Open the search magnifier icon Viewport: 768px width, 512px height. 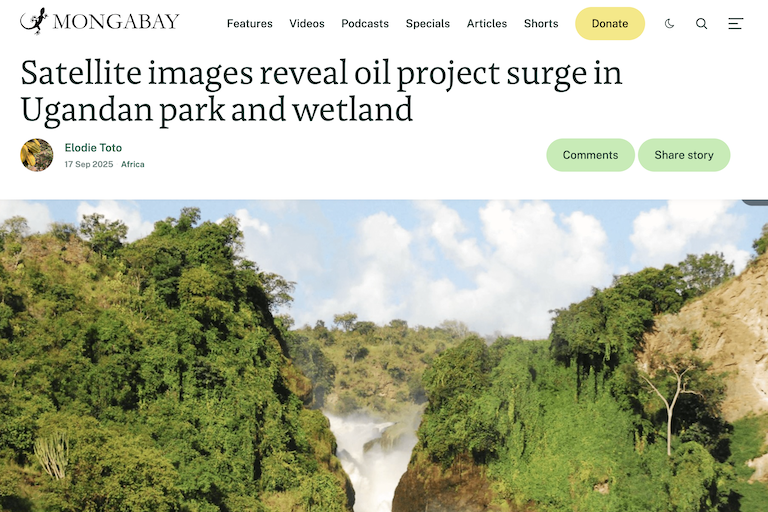coord(701,24)
